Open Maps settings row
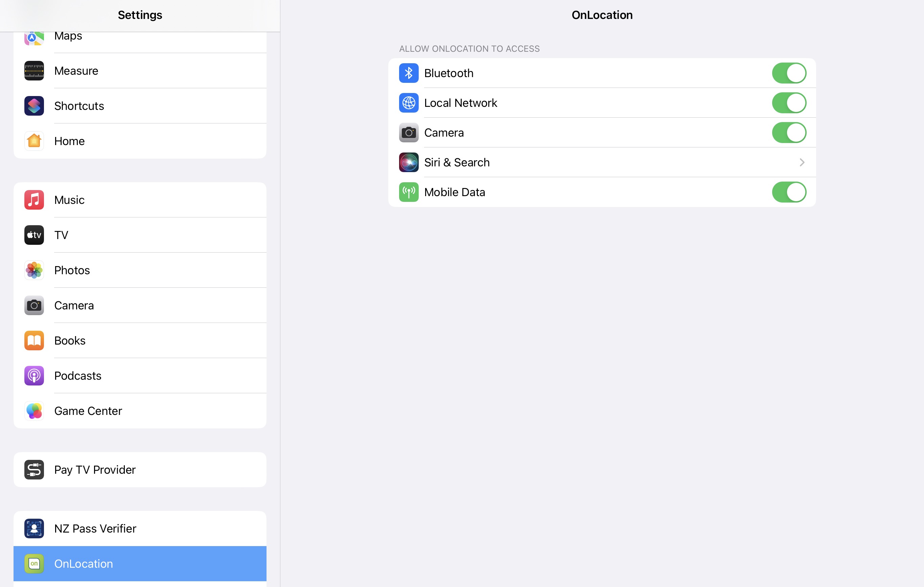The image size is (924, 587). [140, 42]
